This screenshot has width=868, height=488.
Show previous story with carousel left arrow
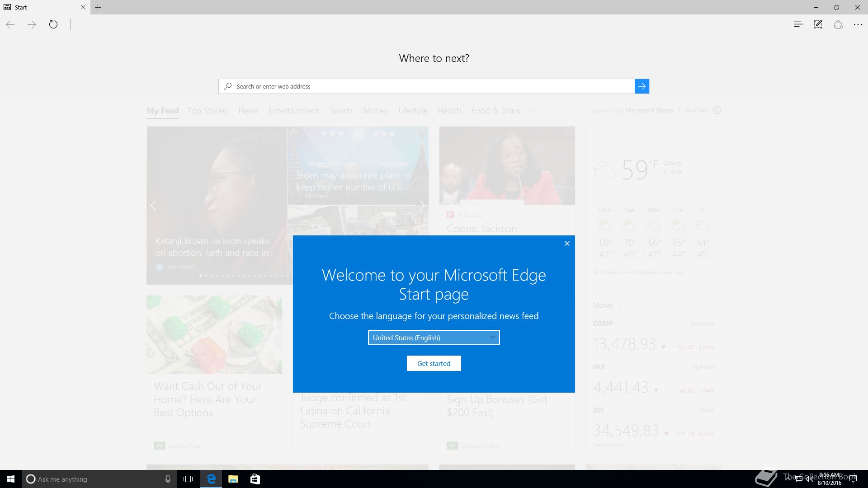click(x=153, y=206)
